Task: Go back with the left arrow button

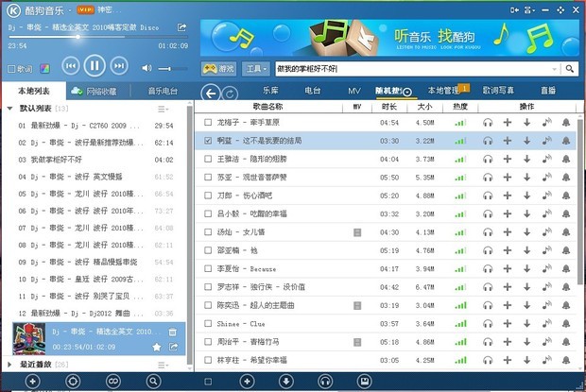Action: [x=211, y=93]
